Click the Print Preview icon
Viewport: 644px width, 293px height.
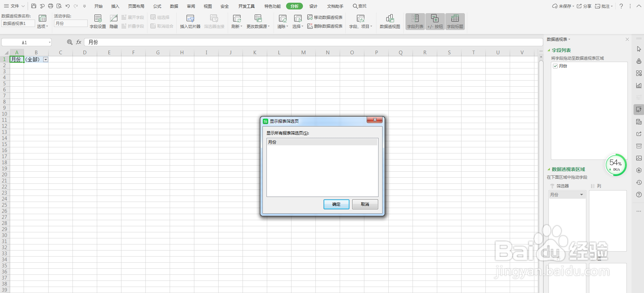tap(59, 6)
